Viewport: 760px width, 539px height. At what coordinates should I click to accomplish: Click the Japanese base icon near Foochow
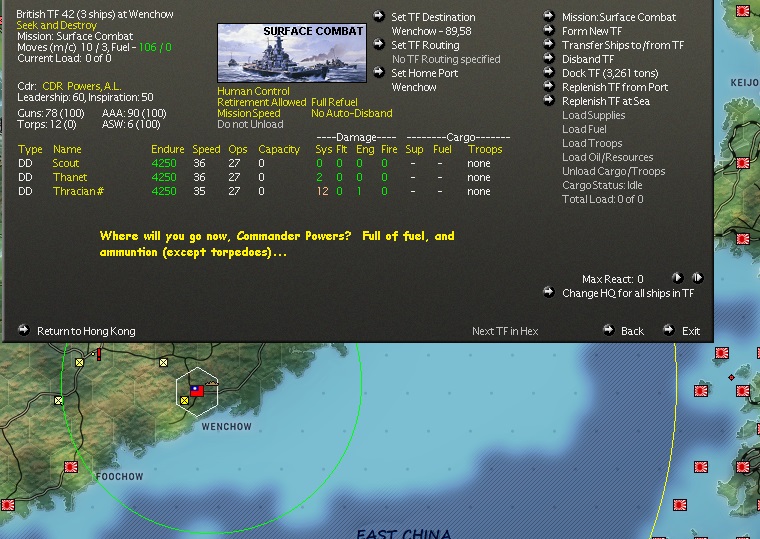(71, 467)
